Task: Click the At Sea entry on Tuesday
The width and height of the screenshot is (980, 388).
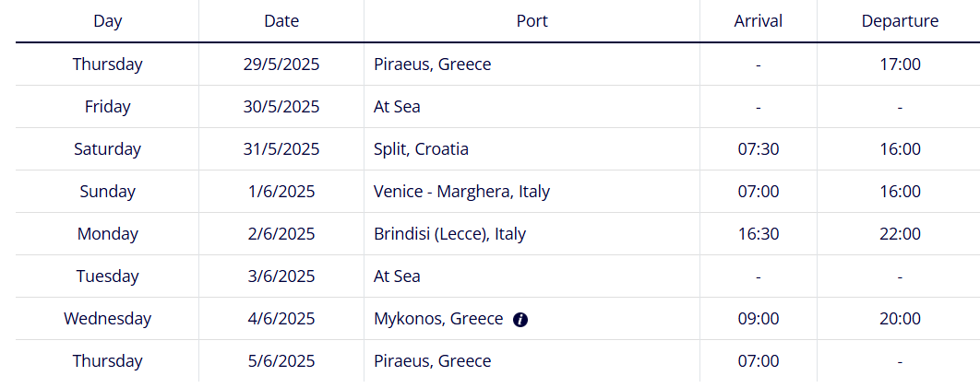Action: [397, 276]
